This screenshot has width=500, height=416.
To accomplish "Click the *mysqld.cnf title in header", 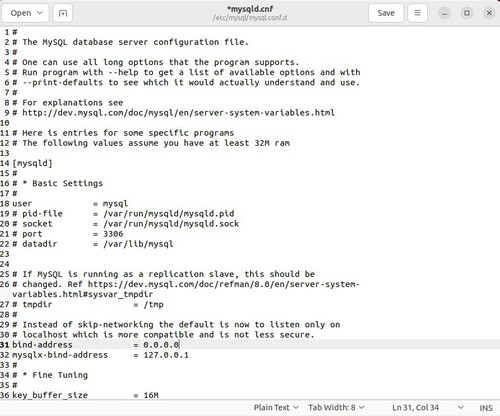I will [250, 9].
